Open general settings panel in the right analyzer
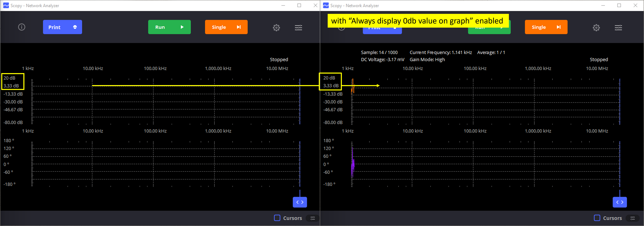The height and width of the screenshot is (226, 644). click(x=618, y=28)
